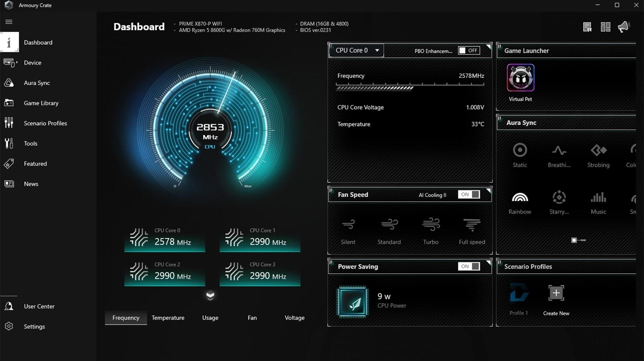This screenshot has width=644, height=361.
Task: Launch the Virtual Pet app icon
Action: click(520, 78)
